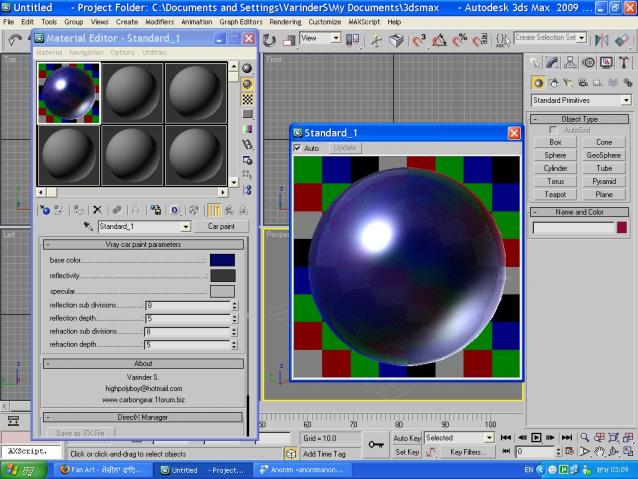Click the Add Time Tag label
638x479 pixels.
[324, 454]
